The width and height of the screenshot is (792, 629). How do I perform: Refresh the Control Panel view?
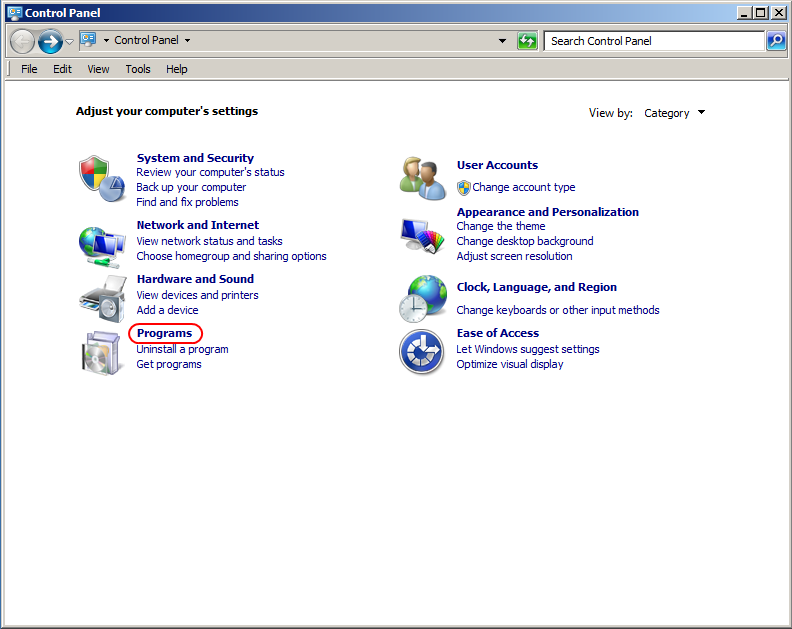click(x=527, y=40)
